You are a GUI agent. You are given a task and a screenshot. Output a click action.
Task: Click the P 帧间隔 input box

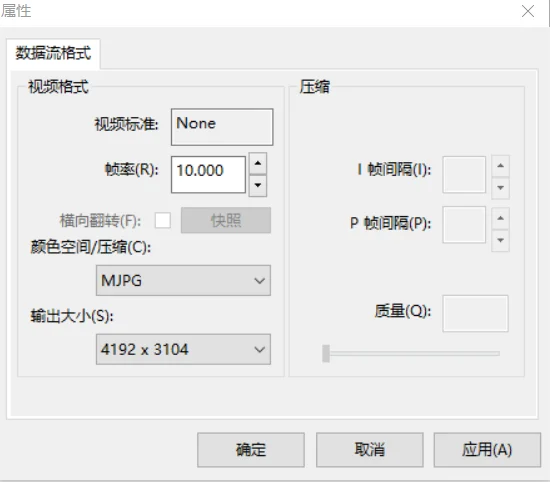(464, 225)
